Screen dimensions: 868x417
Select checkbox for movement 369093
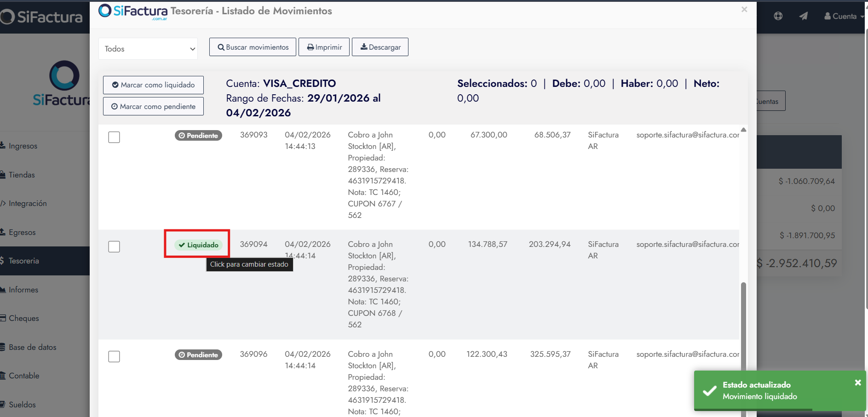tap(114, 137)
